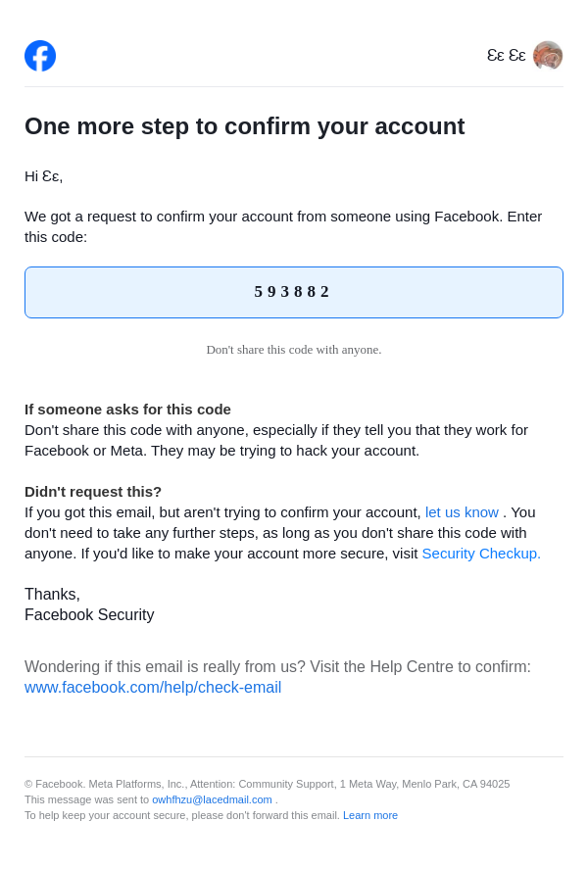The height and width of the screenshot is (870, 588).
Task: Click the profile name beside the avatar
Action: (x=506, y=56)
